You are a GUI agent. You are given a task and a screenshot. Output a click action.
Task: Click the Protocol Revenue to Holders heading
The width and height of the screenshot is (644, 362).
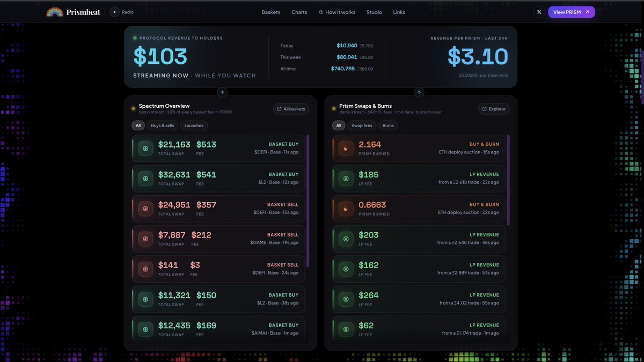pyautogui.click(x=181, y=38)
